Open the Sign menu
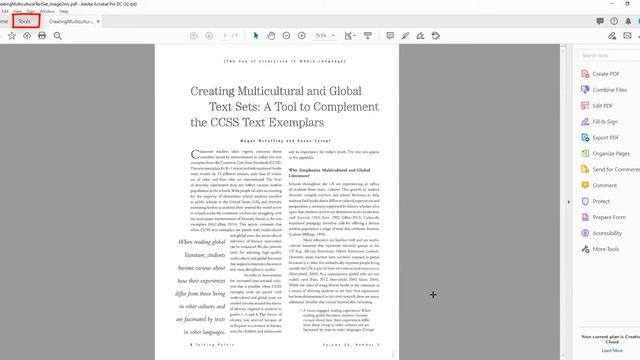Viewport: 640px width, 360px height. click(x=31, y=11)
